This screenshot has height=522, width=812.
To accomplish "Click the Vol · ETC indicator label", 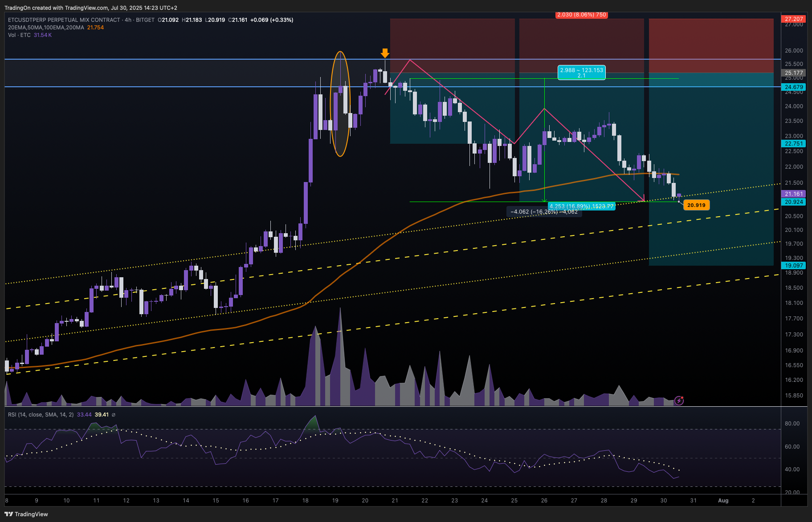I will point(19,35).
